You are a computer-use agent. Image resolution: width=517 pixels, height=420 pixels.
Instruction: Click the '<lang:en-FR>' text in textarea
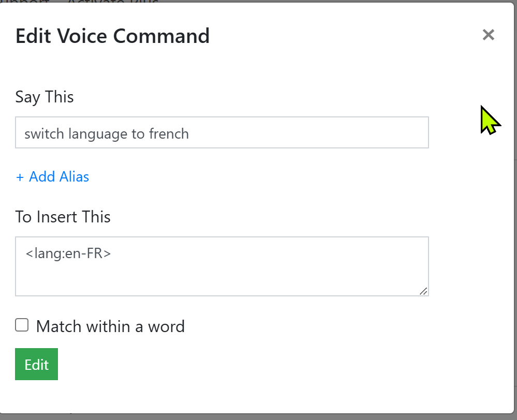tap(68, 254)
